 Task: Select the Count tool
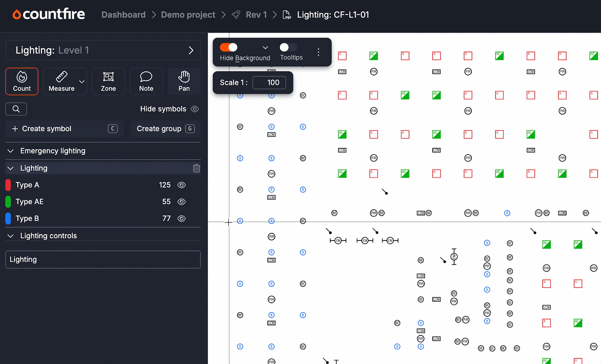click(x=22, y=81)
